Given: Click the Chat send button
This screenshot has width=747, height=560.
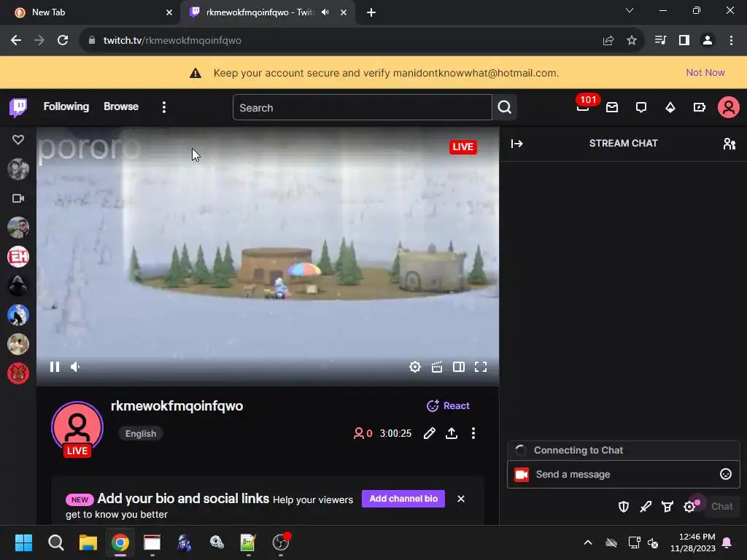Looking at the screenshot, I should (x=721, y=506).
